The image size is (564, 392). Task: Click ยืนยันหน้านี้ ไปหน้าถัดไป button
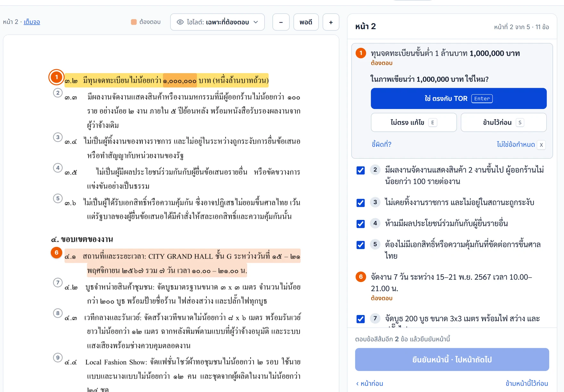452,360
